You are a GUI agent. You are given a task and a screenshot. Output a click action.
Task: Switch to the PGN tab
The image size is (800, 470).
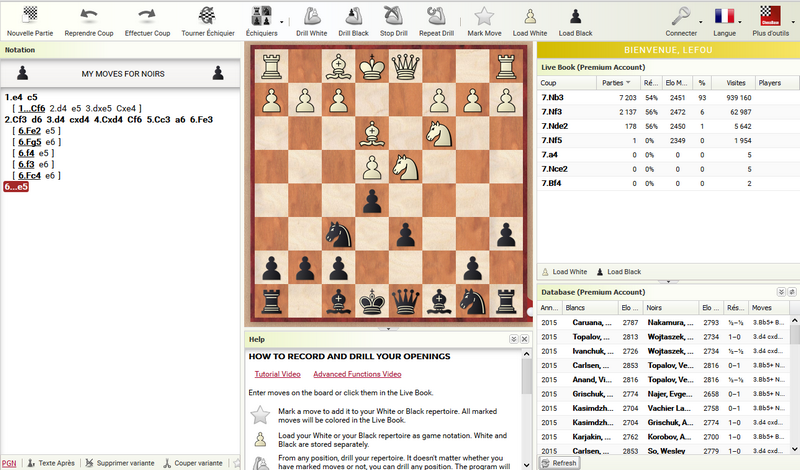[x=9, y=463]
